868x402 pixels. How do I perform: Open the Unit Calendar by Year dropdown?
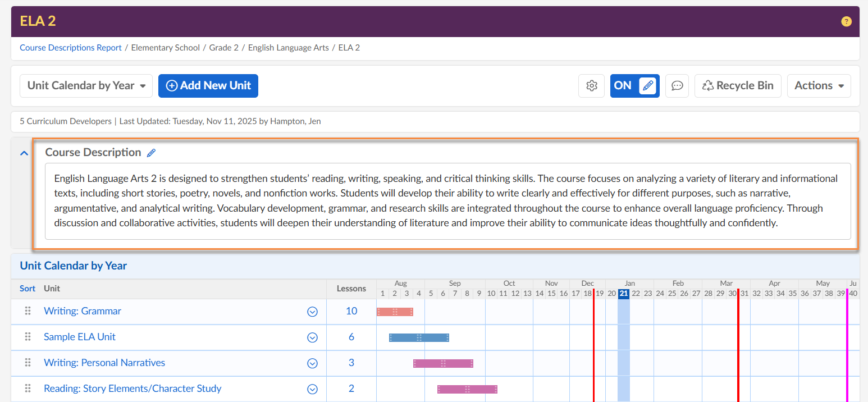(86, 86)
